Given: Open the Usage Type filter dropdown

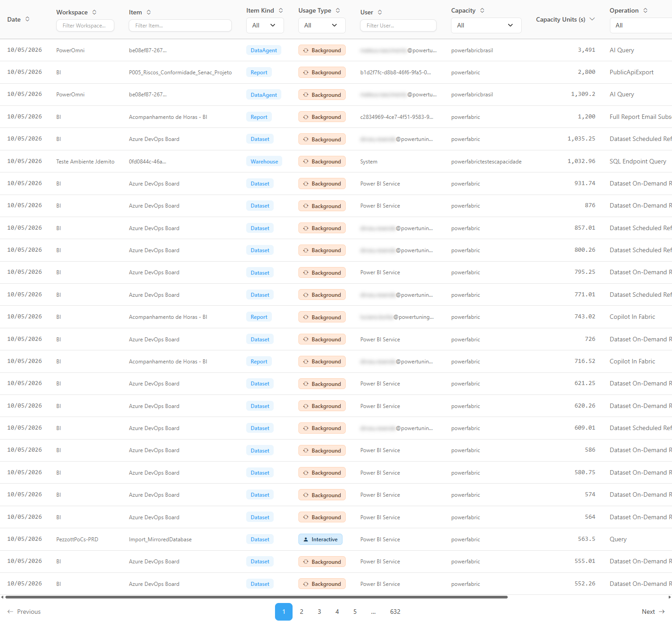Looking at the screenshot, I should 322,25.
